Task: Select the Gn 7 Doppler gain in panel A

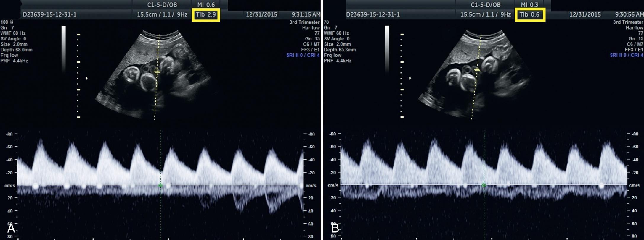Action: 7,27
